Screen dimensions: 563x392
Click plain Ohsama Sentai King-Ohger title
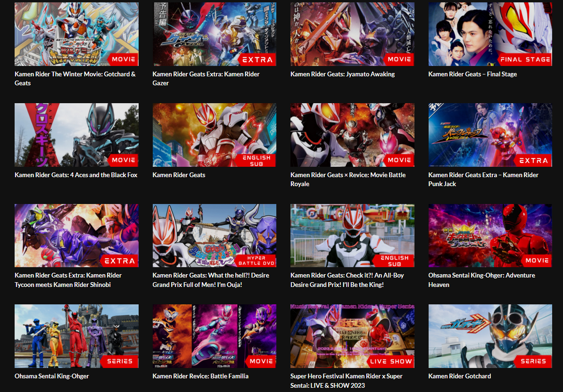click(x=52, y=376)
